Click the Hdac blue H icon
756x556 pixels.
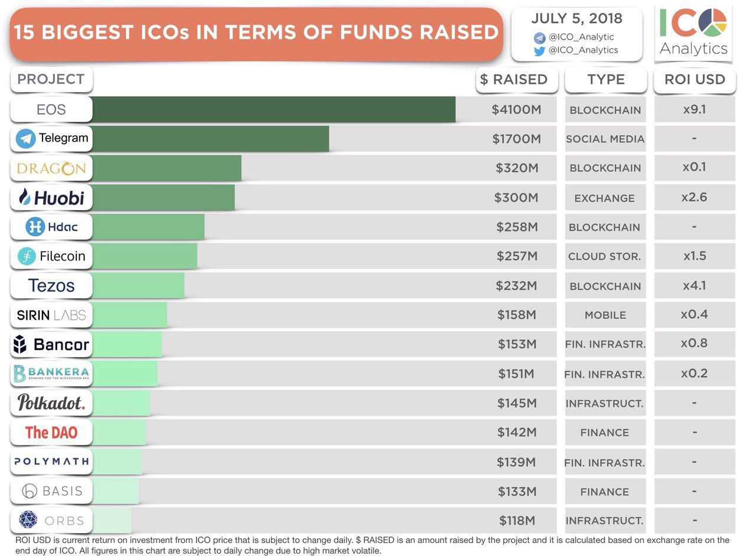35,227
